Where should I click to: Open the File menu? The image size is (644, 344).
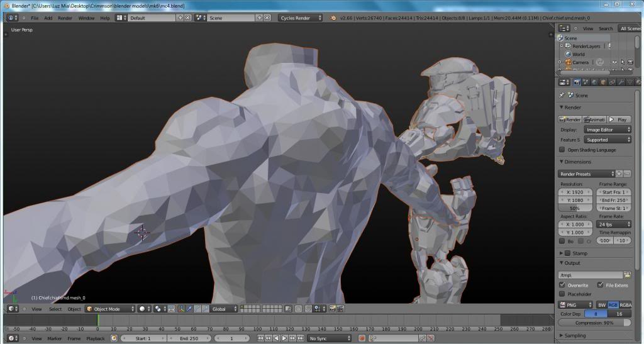point(35,18)
